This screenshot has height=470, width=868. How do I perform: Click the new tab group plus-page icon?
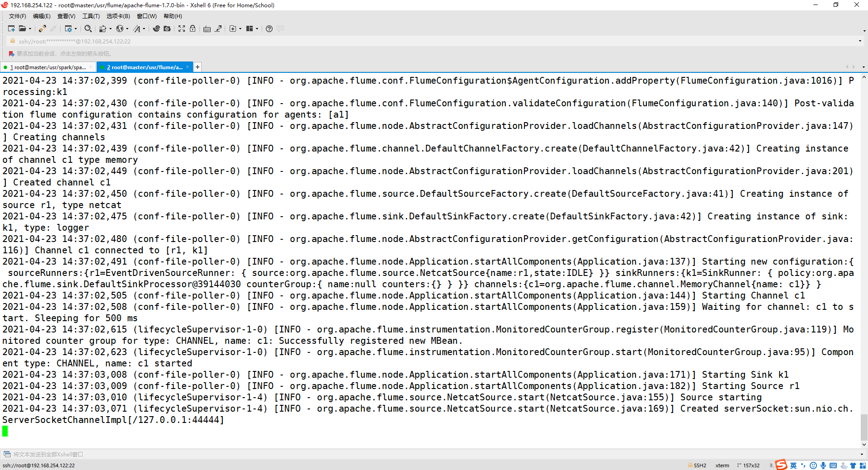(x=233, y=28)
